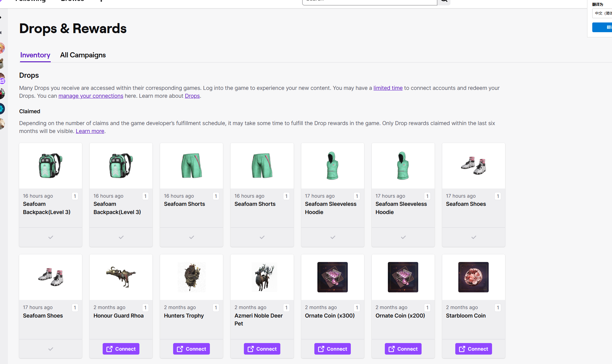
Task: Click the Honour Guard Rhoa item image
Action: click(x=121, y=277)
